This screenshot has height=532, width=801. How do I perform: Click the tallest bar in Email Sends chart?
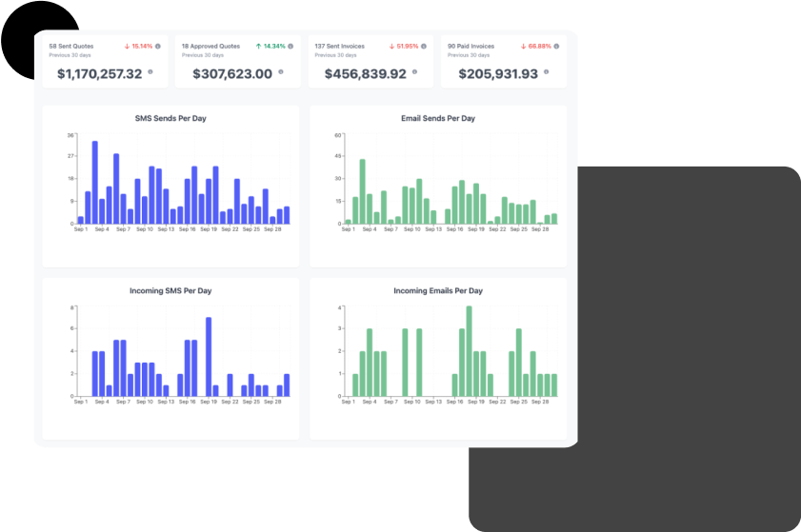(362, 191)
